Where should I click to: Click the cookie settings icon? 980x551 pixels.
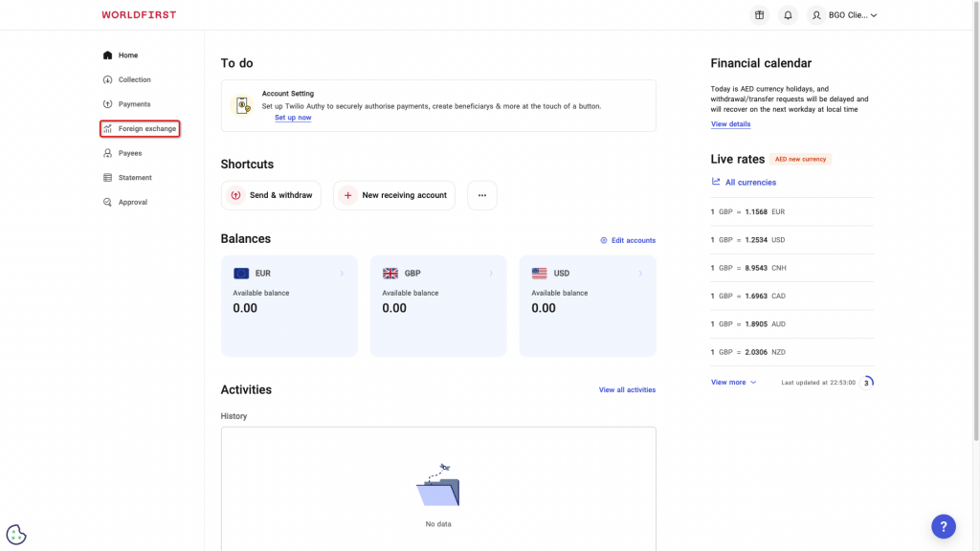coord(16,535)
